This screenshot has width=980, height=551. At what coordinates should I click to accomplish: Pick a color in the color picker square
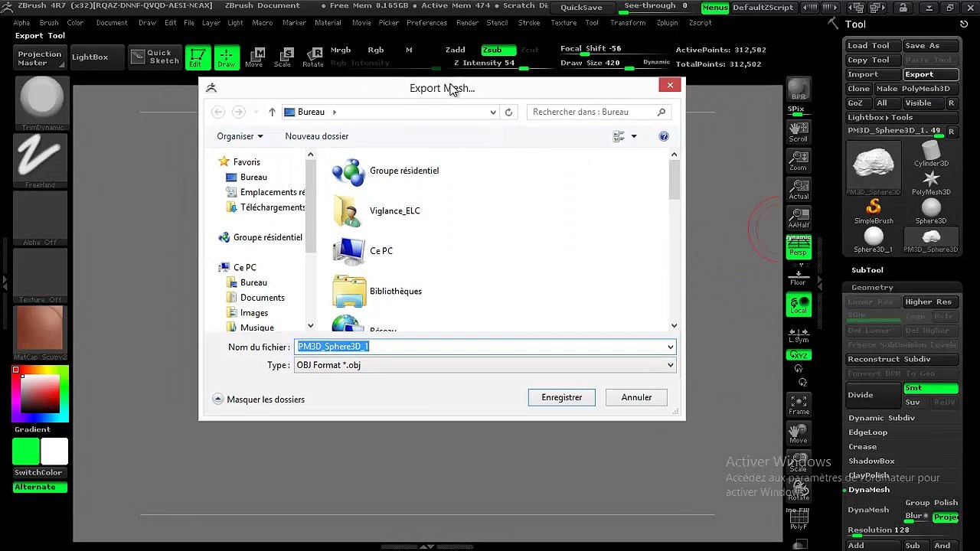[40, 394]
